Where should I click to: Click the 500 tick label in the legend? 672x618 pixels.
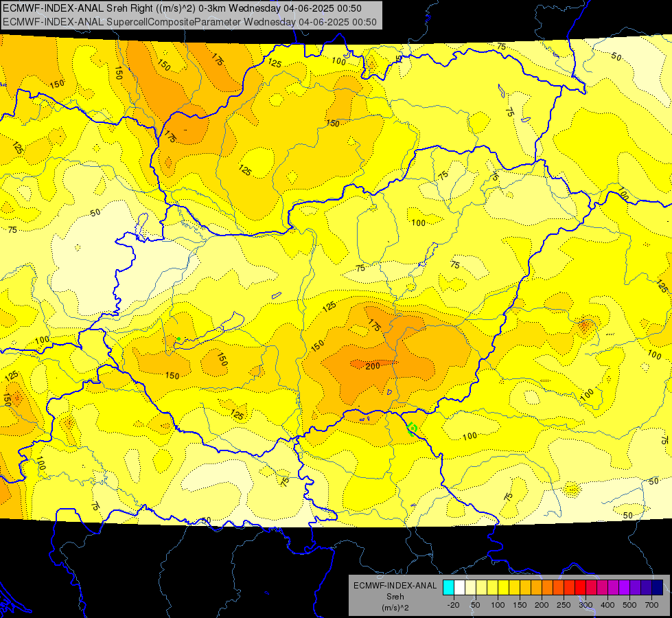click(x=629, y=605)
